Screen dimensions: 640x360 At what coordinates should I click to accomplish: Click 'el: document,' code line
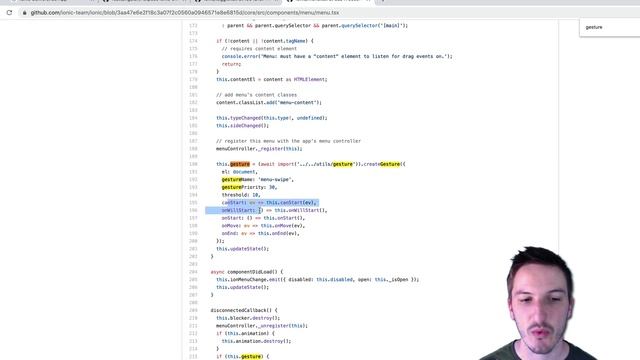point(240,172)
